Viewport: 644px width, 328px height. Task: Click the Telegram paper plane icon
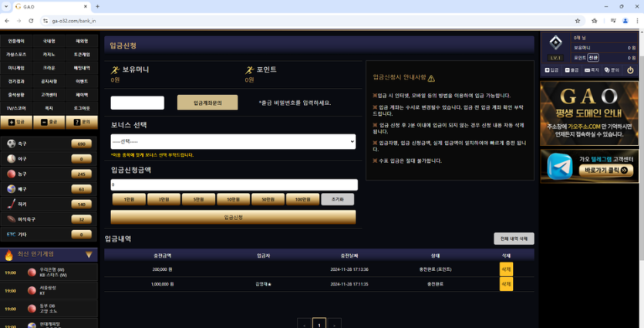click(560, 166)
